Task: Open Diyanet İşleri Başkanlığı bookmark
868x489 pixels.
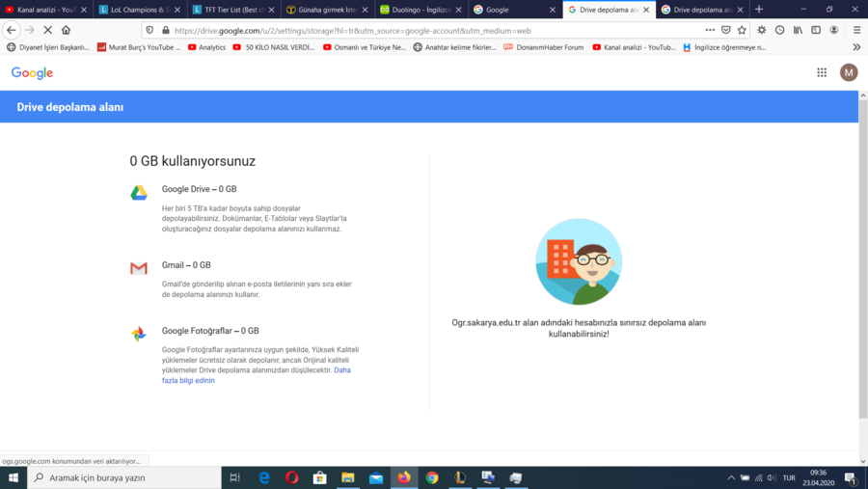Action: click(48, 47)
